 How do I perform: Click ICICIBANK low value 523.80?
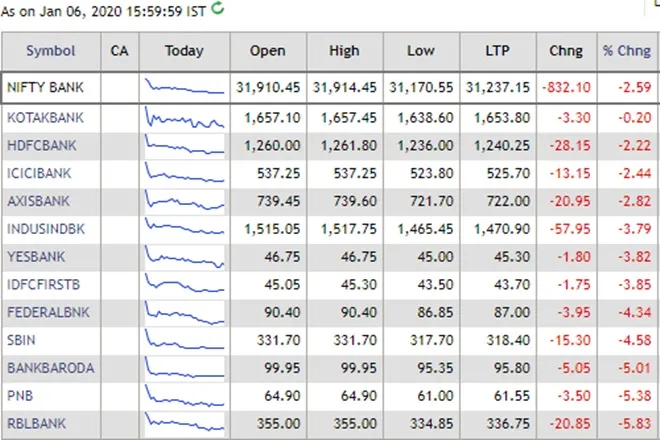tap(432, 173)
